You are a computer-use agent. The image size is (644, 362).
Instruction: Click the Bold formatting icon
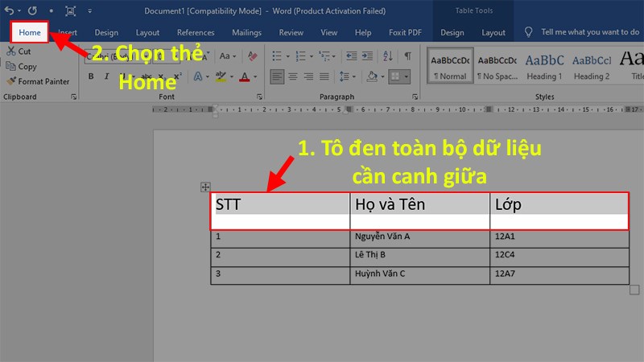pyautogui.click(x=91, y=76)
